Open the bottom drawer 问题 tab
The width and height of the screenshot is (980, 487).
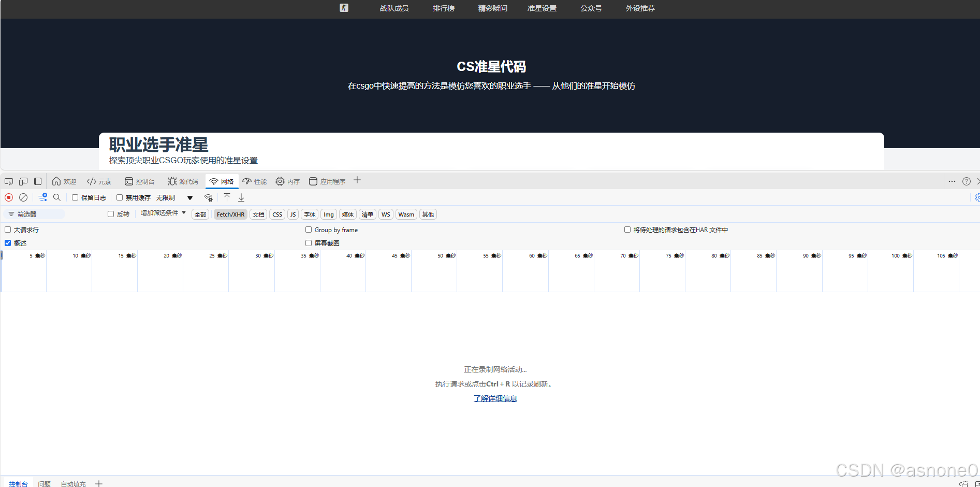pyautogui.click(x=45, y=483)
